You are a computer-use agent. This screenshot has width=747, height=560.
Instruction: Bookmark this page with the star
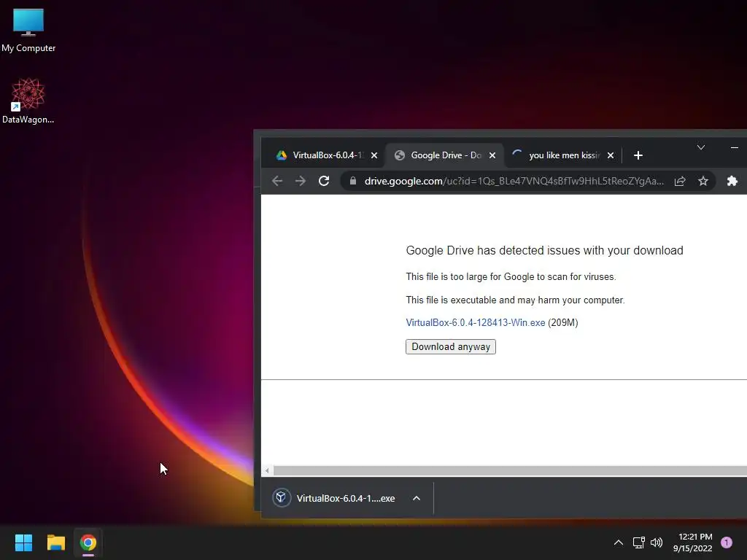pyautogui.click(x=703, y=181)
